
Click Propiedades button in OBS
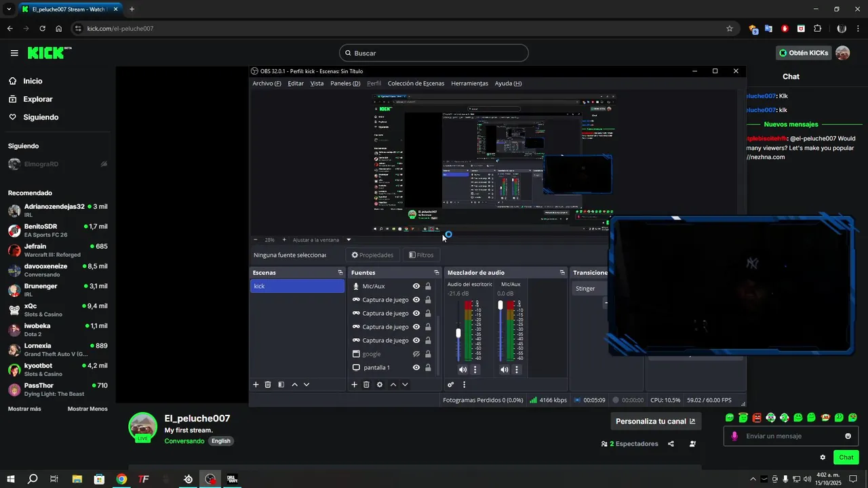click(x=372, y=255)
